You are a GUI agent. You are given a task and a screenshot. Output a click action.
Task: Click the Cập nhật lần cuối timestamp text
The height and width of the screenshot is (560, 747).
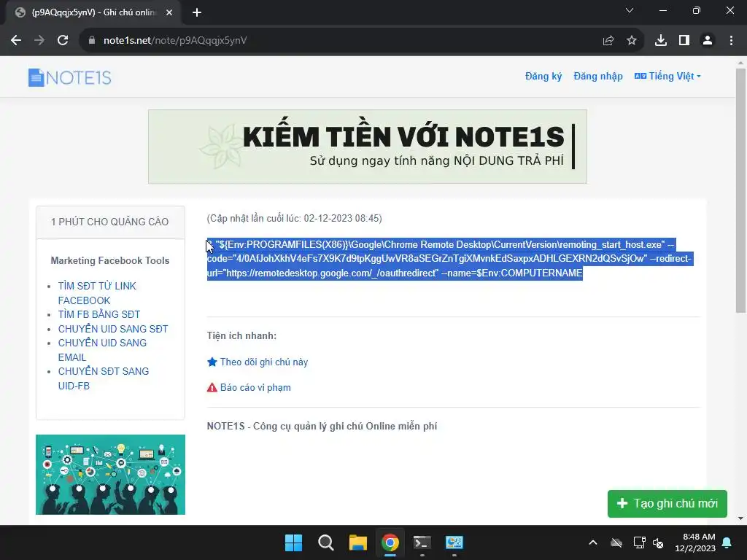pos(295,218)
